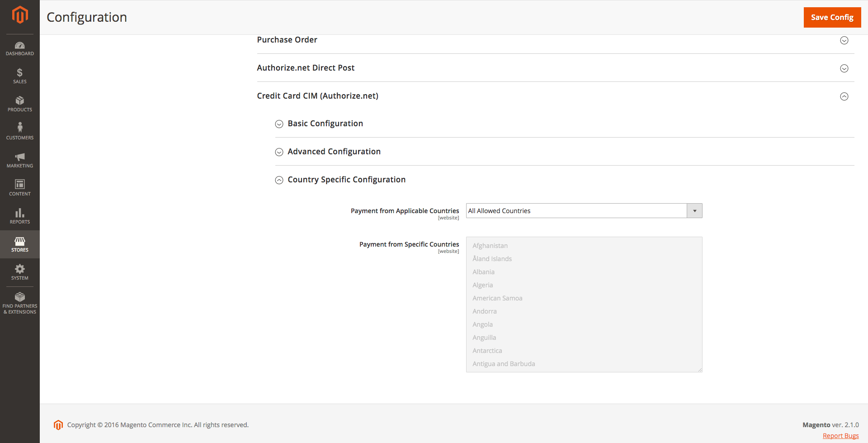Expand the Advanced Configuration subsection
Image resolution: width=868 pixels, height=443 pixels.
tap(334, 152)
